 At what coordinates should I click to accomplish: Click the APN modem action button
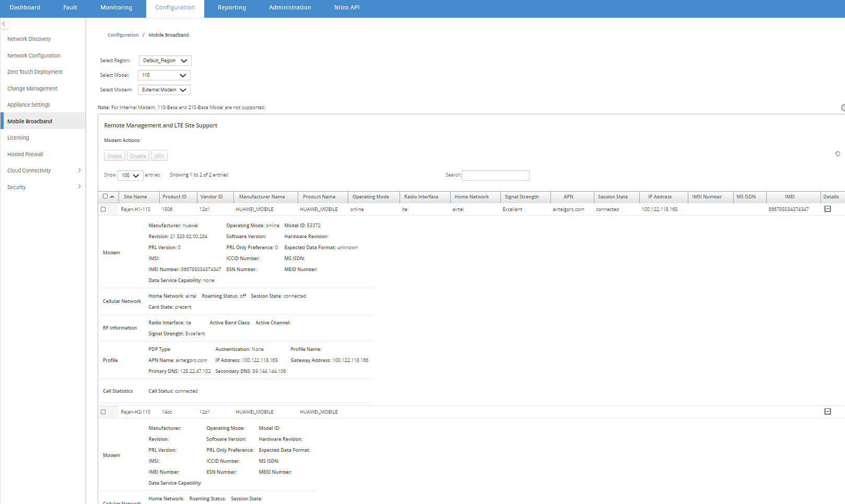[x=159, y=156]
